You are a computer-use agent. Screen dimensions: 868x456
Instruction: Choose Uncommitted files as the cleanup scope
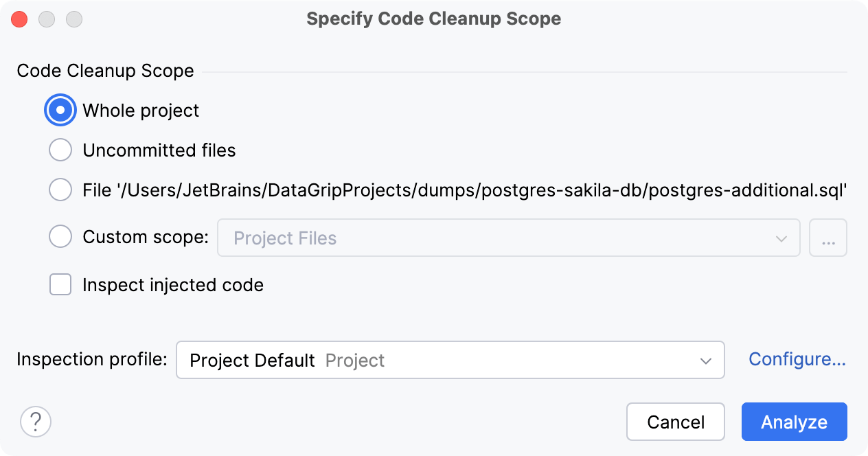(x=60, y=150)
